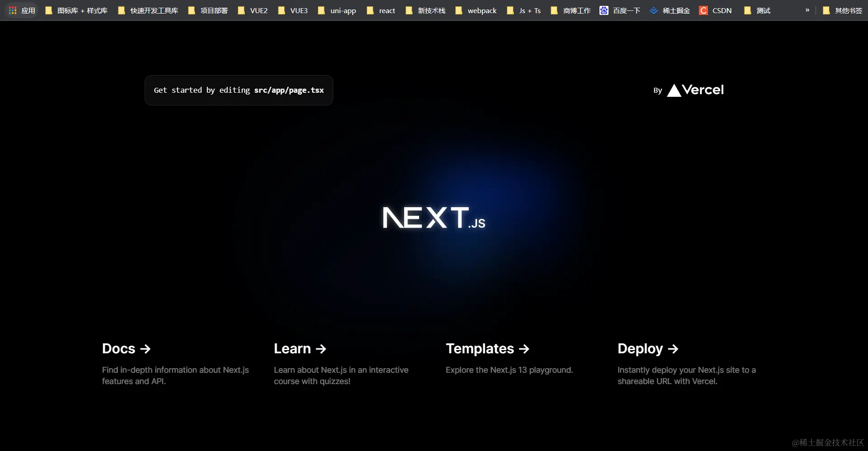Open the 图标库 + 样式库 bookmark folder
This screenshot has height=451, width=868.
coord(77,10)
